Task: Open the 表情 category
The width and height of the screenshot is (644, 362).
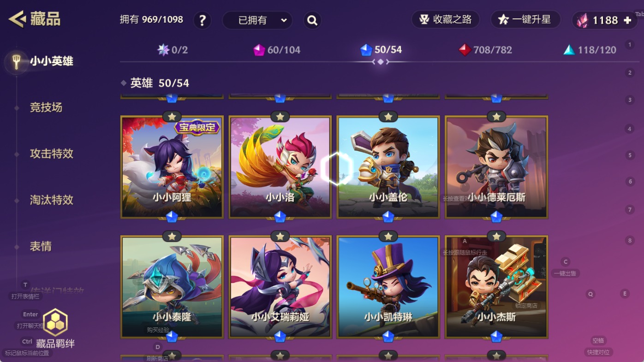Action: [41, 246]
